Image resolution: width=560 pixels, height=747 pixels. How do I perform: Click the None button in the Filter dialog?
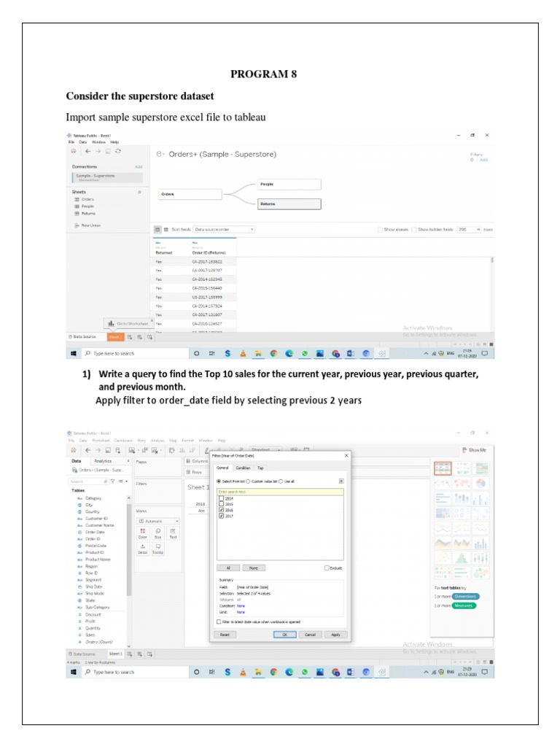[254, 568]
